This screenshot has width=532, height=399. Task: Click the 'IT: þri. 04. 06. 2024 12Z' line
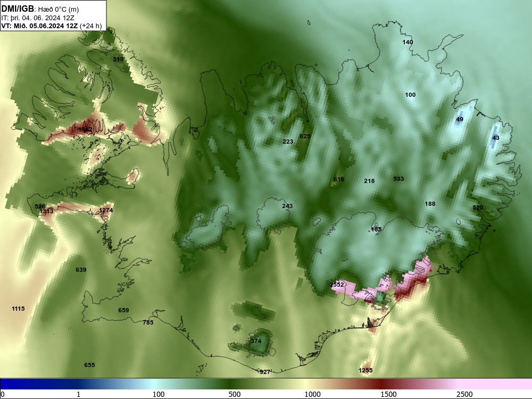pos(38,18)
